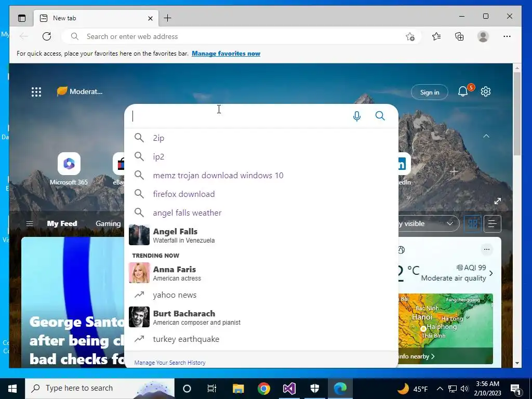Open Task View on taskbar
Screen dimensions: 532x399
[212, 389]
